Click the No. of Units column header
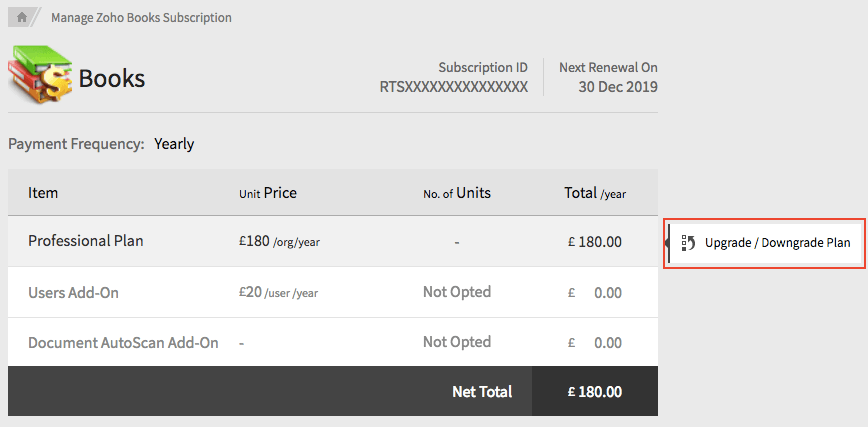 (457, 193)
